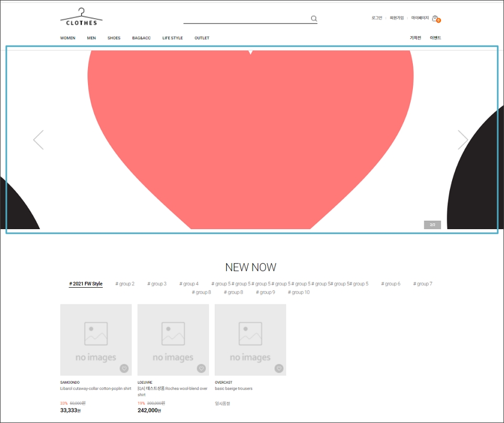Select the OUTLET menu item

202,38
